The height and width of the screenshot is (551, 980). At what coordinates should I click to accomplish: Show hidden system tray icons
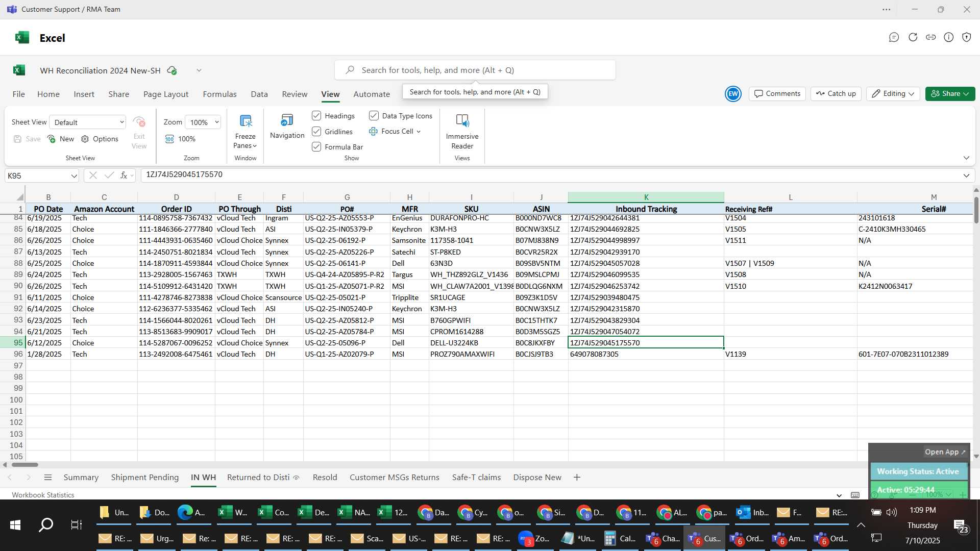[861, 525]
